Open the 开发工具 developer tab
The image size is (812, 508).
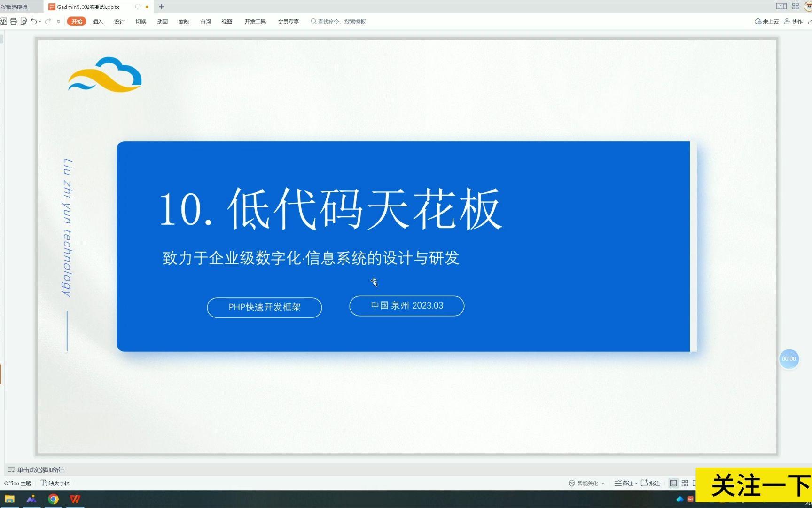(255, 21)
